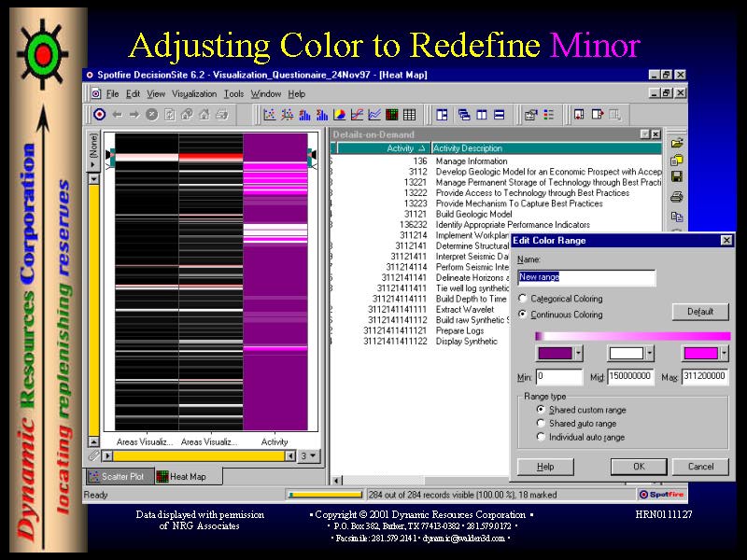Click the save icon in right sidebar

click(677, 176)
